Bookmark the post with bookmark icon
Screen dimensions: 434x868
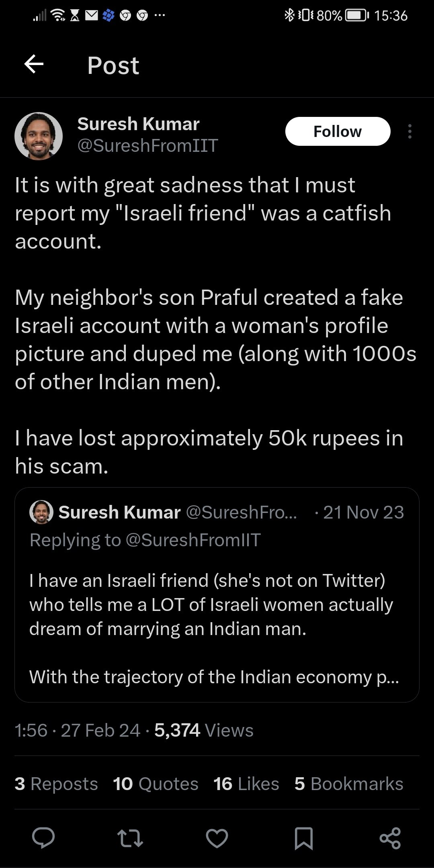(x=303, y=838)
